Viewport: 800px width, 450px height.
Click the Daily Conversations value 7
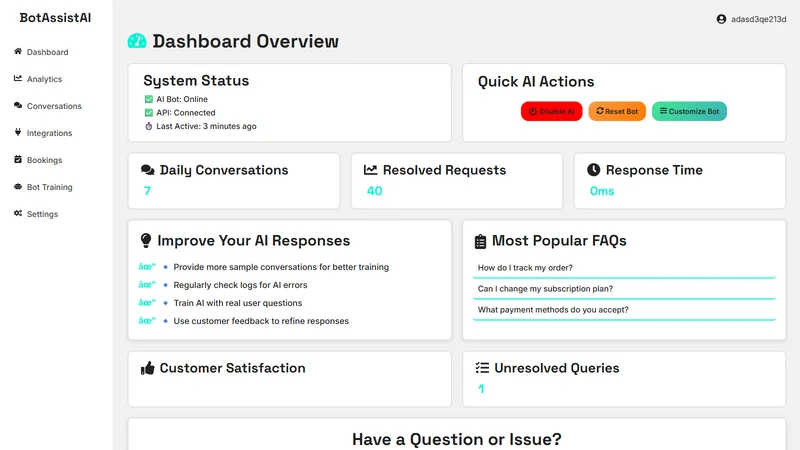[x=147, y=191]
